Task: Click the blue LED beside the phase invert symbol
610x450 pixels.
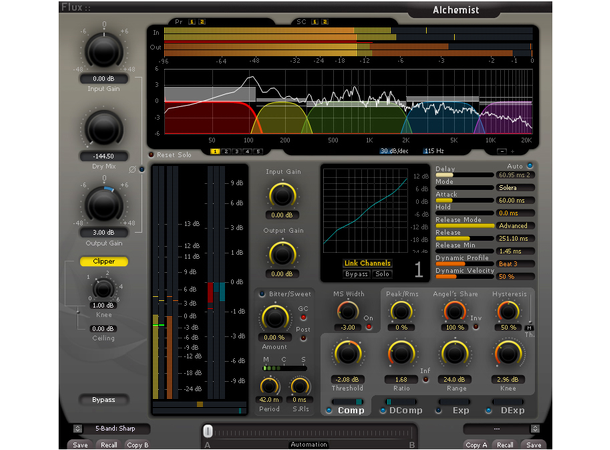Action: 142,169
